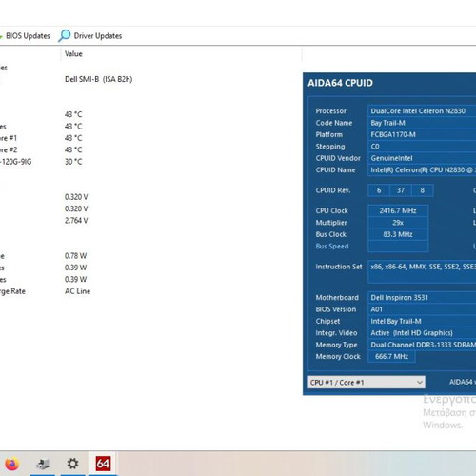The image size is (476, 476).
Task: Select the Dell SMI-B (ISA B2h) value
Action: click(x=98, y=79)
